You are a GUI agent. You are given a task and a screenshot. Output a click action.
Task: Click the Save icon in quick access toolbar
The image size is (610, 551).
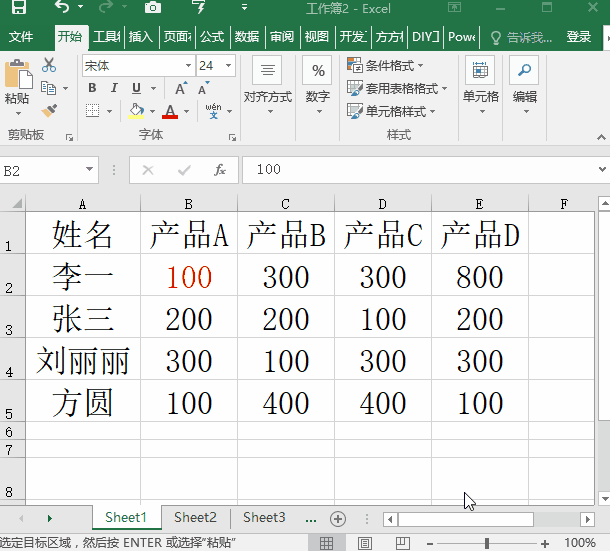(18, 7)
